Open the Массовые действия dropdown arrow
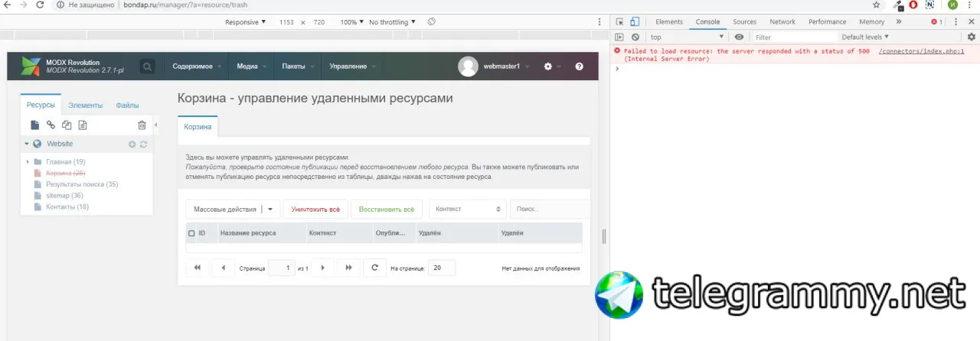The image size is (980, 341). click(x=269, y=209)
